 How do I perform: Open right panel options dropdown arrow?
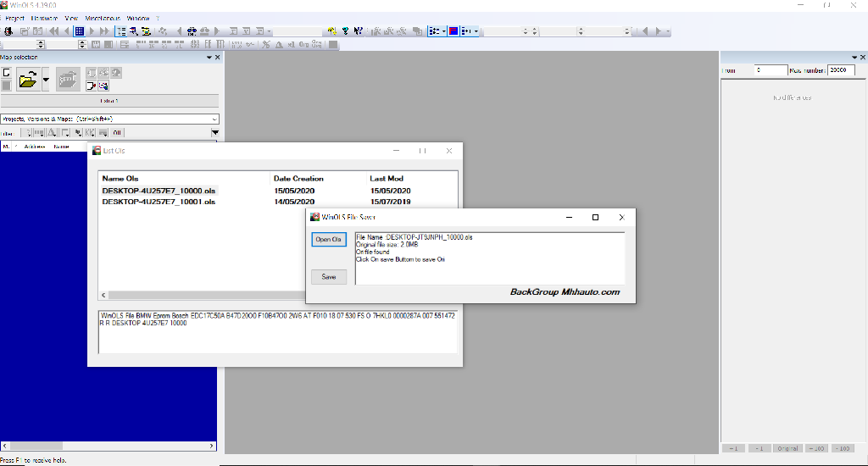click(x=854, y=58)
